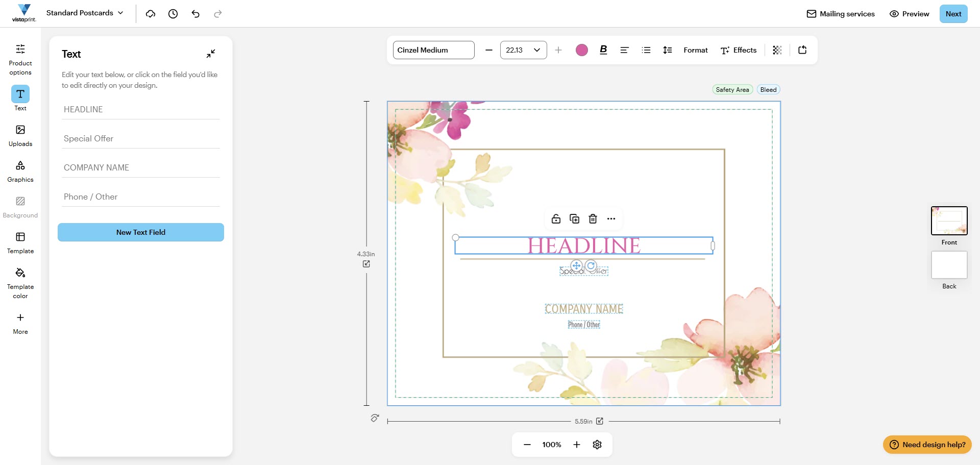The width and height of the screenshot is (980, 465).
Task: Click the Preview button
Action: coord(910,14)
